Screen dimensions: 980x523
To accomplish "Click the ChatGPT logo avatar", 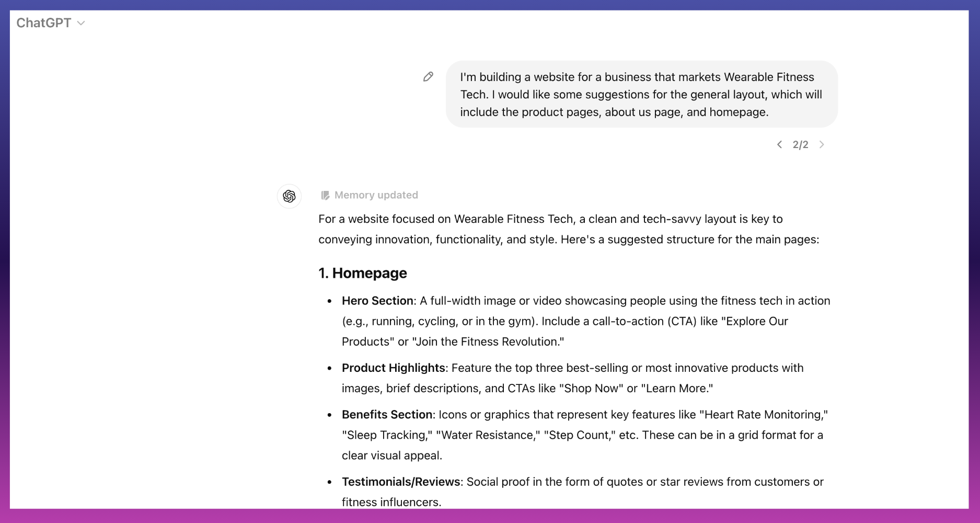I will 289,196.
